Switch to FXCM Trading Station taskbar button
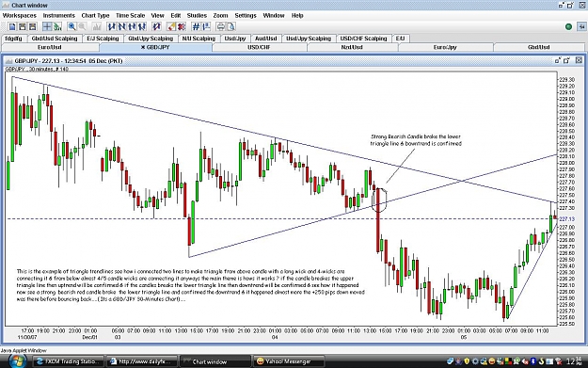Image resolution: width=588 pixels, height=368 pixels. pos(69,361)
